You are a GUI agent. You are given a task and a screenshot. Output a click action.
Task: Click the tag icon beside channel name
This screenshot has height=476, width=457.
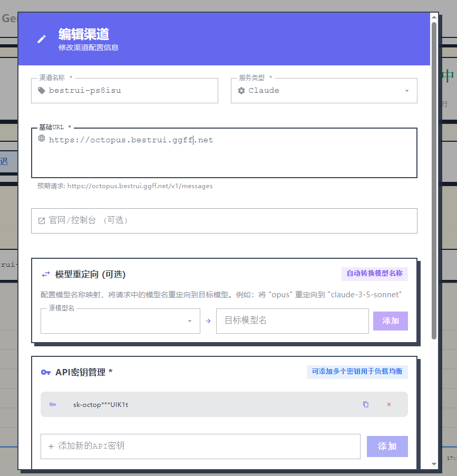(x=42, y=91)
